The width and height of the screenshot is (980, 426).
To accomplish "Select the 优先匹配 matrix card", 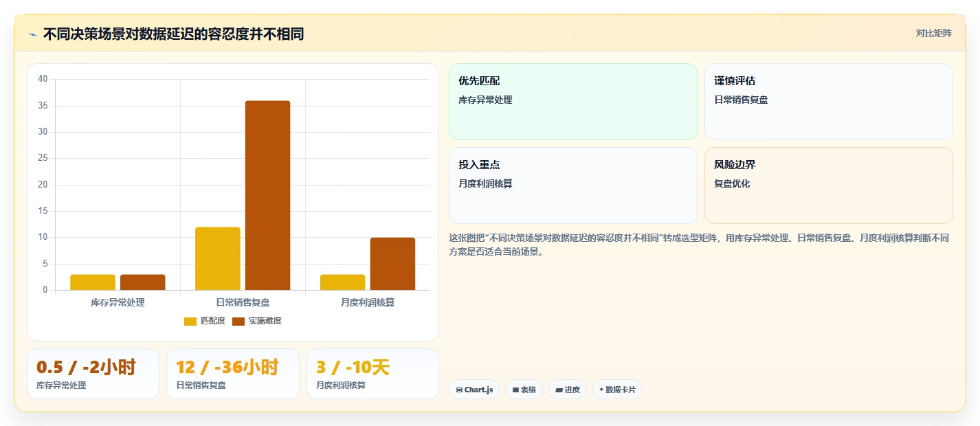I will (573, 102).
